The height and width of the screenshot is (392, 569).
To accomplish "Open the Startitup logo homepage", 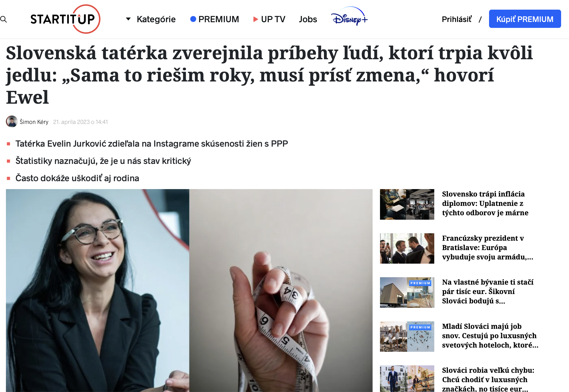I will coord(65,19).
